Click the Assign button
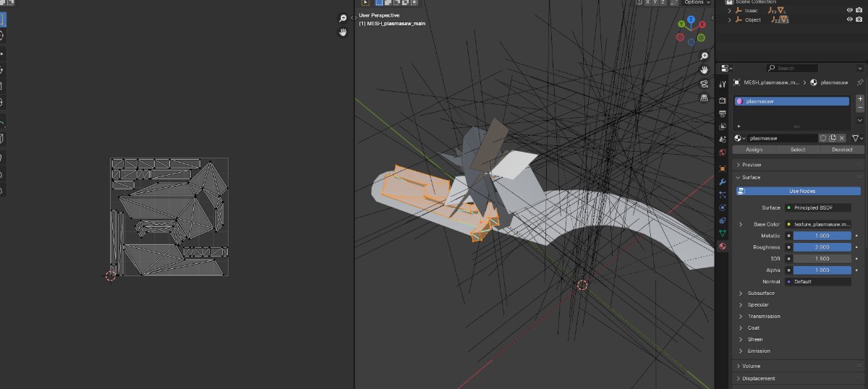This screenshot has width=868, height=389. click(754, 150)
